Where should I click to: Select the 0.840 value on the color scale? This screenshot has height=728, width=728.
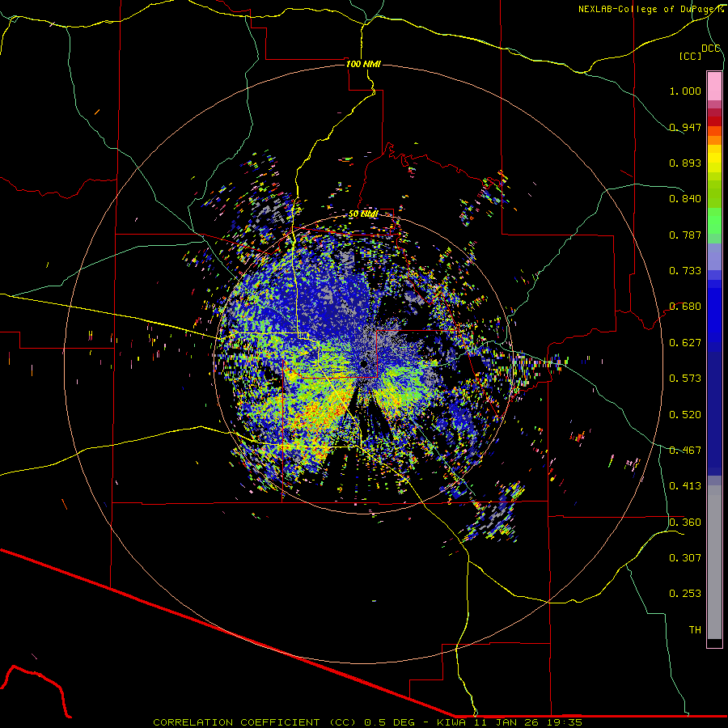685,199
